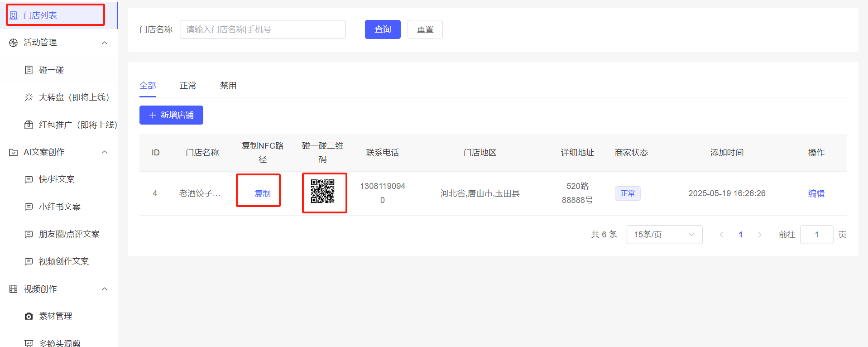The height and width of the screenshot is (347, 868).
Task: Open the 15条/页 page size dropdown
Action: coord(664,235)
